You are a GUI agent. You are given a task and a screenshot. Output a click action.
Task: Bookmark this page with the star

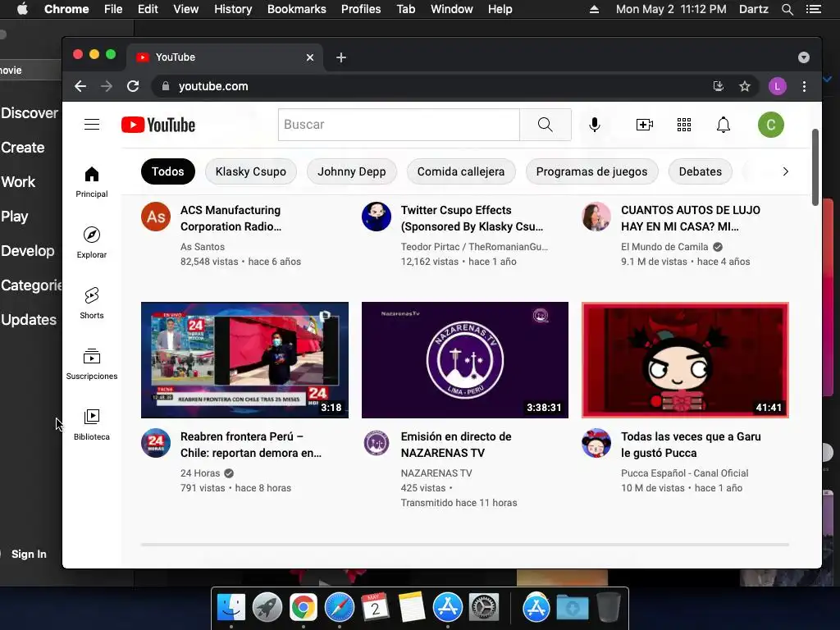pos(745,86)
